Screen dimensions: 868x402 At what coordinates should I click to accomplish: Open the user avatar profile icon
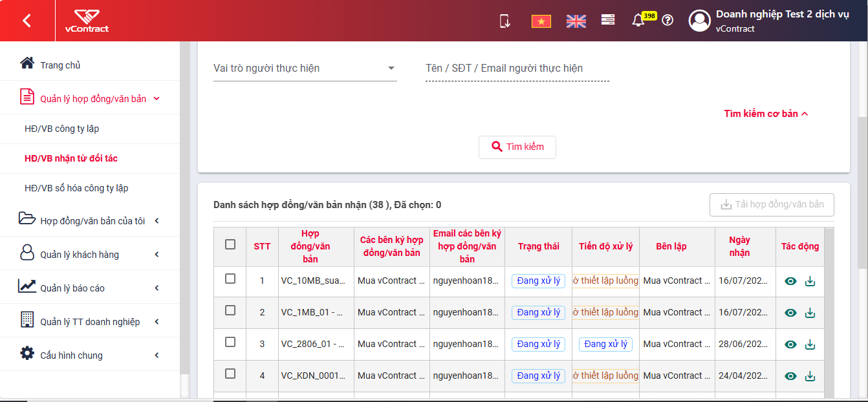(x=700, y=21)
